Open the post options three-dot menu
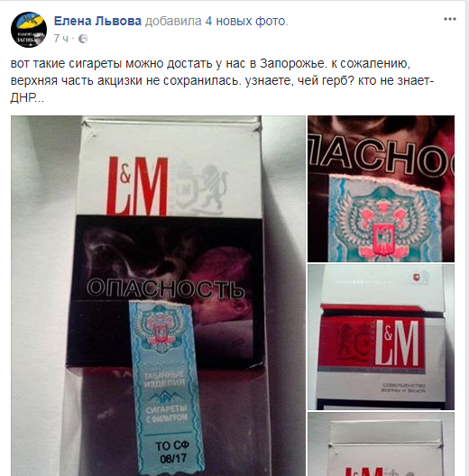 pos(450,19)
